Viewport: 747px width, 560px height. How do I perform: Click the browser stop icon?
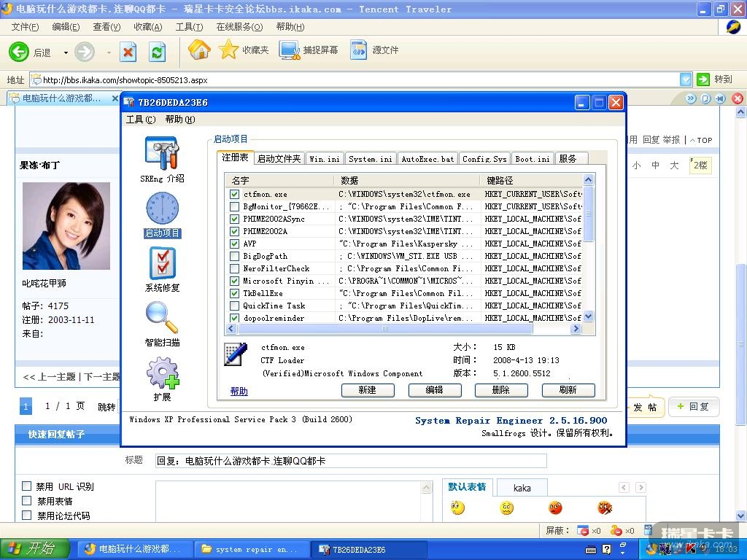(x=128, y=51)
